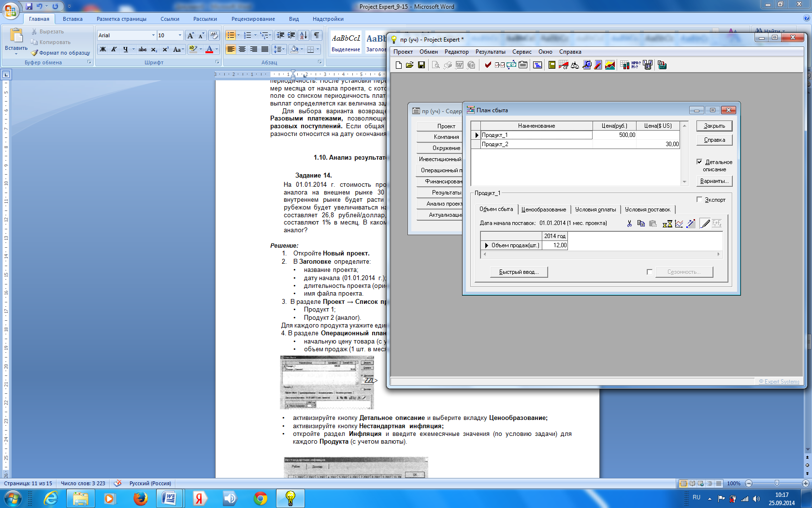Click the Закрыть button

click(x=714, y=126)
